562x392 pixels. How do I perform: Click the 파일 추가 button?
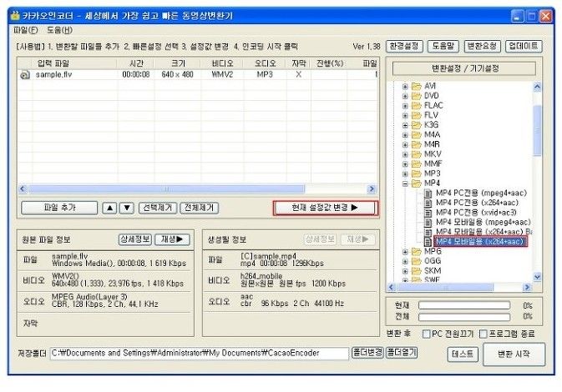pos(59,208)
